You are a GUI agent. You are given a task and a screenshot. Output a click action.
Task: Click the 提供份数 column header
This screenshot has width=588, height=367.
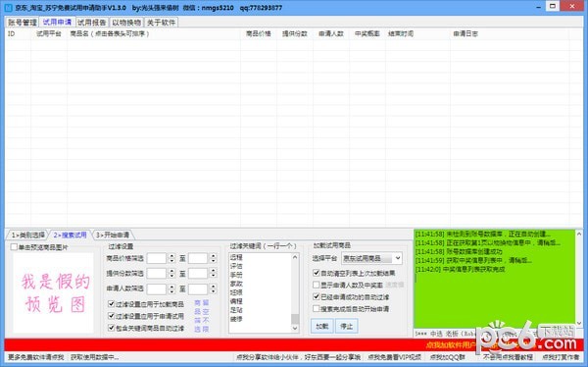pyautogui.click(x=295, y=33)
